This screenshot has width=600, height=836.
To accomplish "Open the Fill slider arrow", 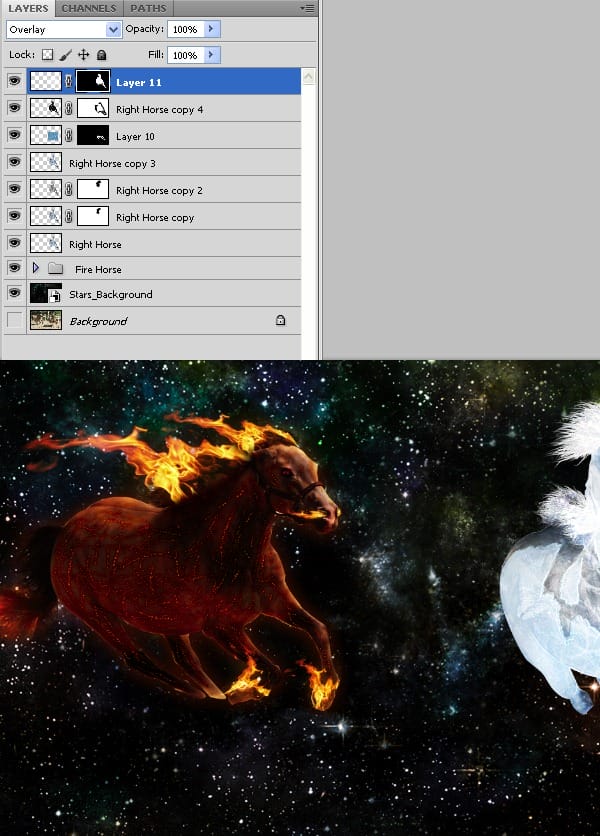I will click(x=211, y=55).
